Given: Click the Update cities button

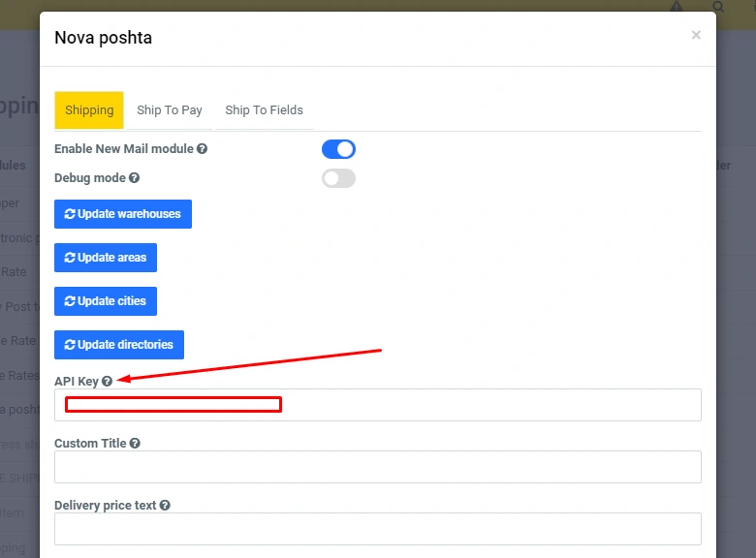Looking at the screenshot, I should [x=106, y=301].
